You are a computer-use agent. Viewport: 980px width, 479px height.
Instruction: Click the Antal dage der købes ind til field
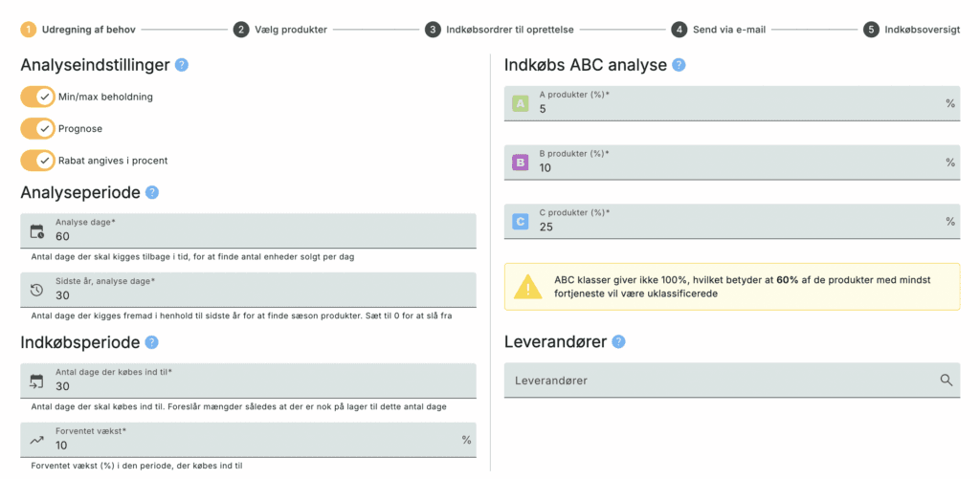[x=258, y=386]
